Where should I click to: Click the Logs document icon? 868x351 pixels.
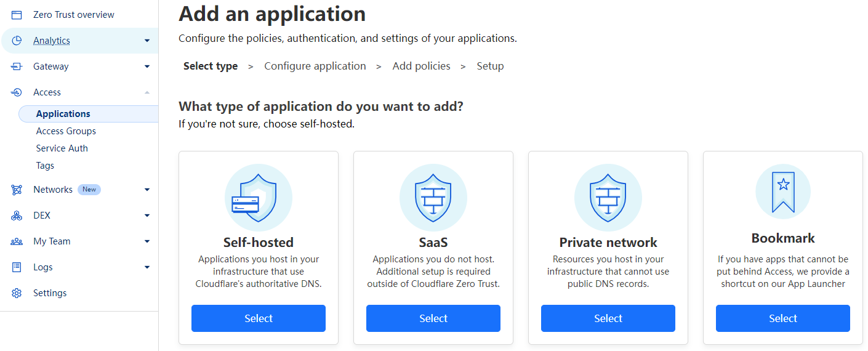(x=17, y=267)
